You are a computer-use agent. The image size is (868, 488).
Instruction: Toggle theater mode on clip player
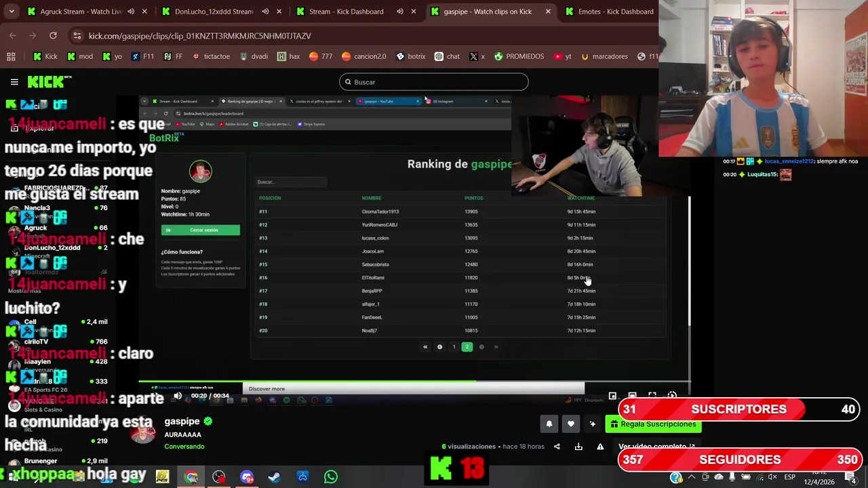coord(632,396)
